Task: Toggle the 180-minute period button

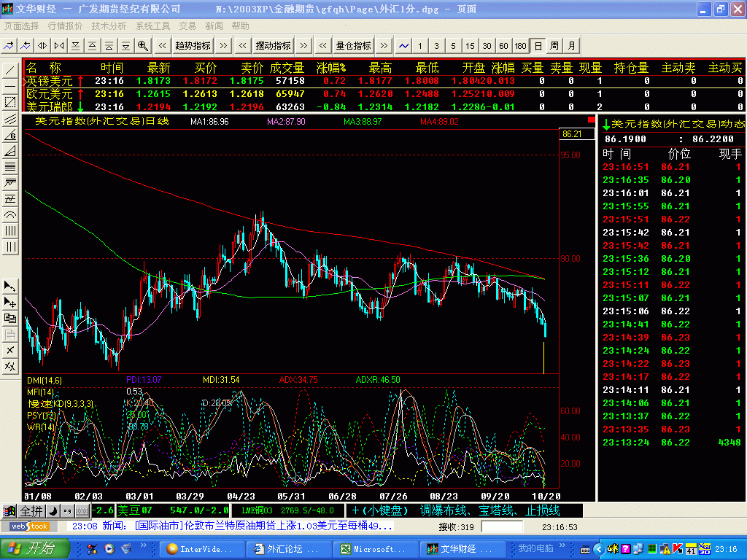Action: (x=520, y=46)
